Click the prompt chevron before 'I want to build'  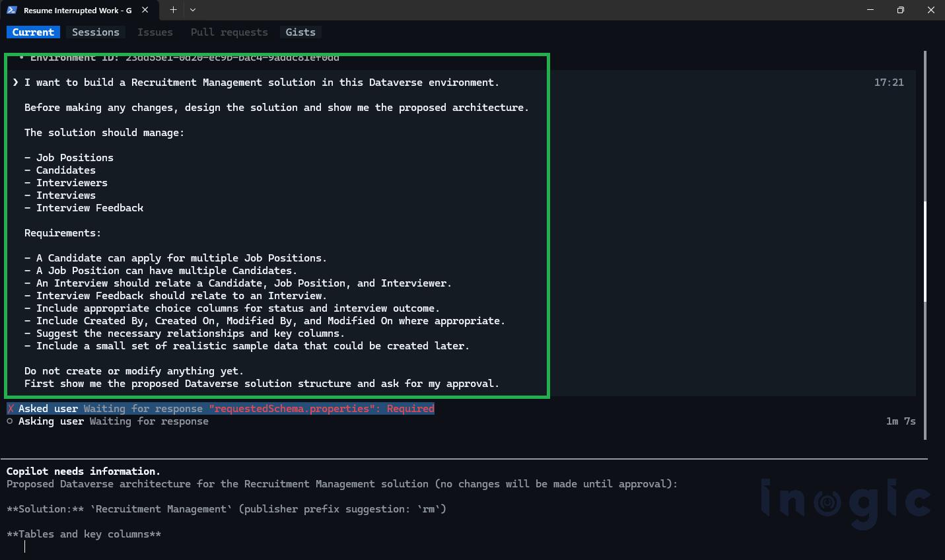(x=15, y=83)
